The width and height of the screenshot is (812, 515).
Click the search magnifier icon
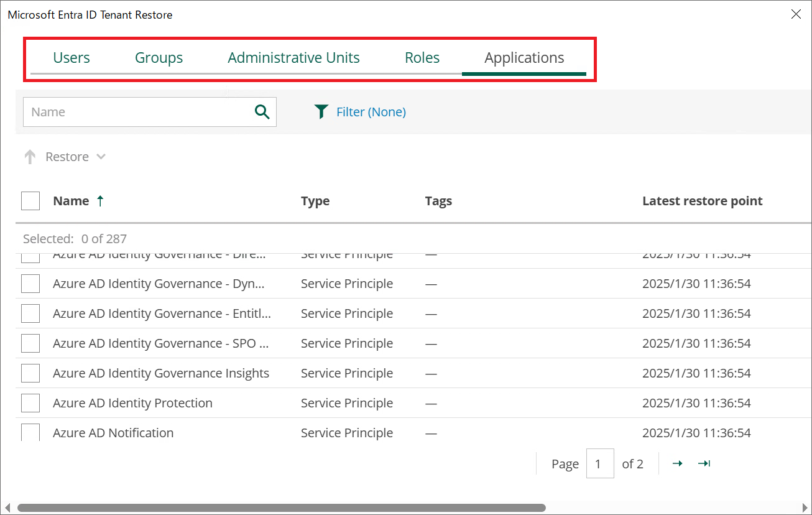pyautogui.click(x=262, y=112)
